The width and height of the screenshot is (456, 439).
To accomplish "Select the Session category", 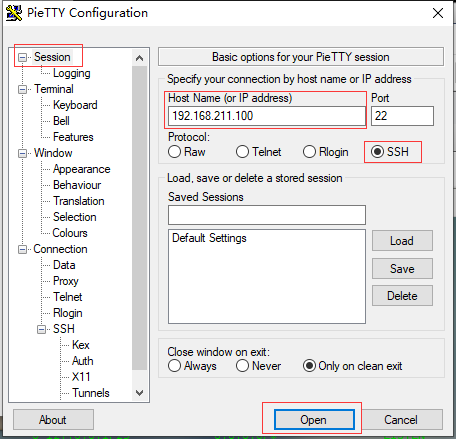I will [x=52, y=57].
